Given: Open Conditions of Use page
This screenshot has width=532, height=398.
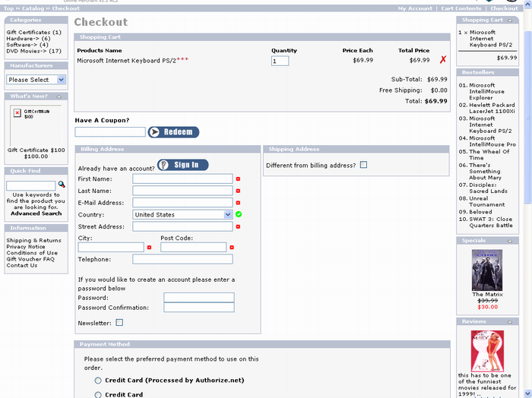Looking at the screenshot, I should (32, 253).
